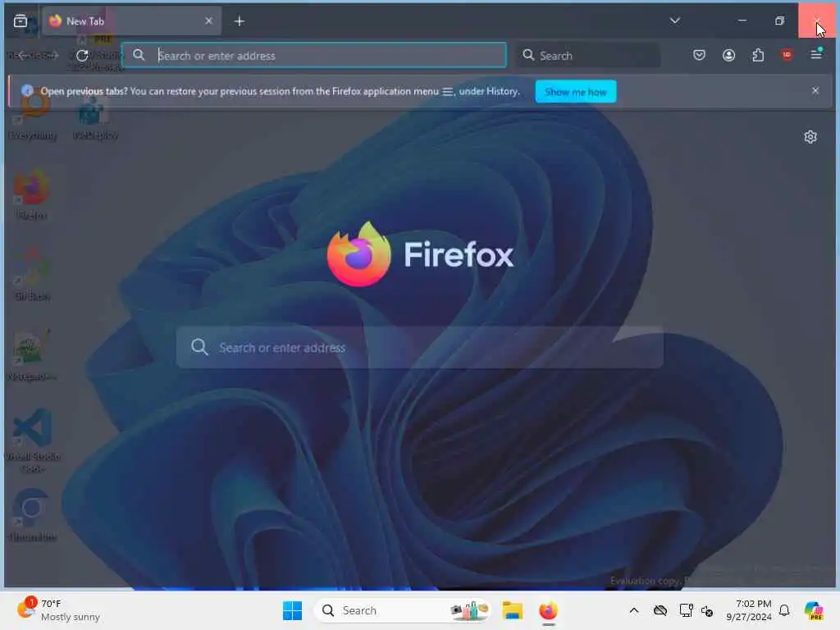Image resolution: width=840 pixels, height=630 pixels.
Task: Click the magnifier icon in toolbar Search box
Action: point(528,55)
